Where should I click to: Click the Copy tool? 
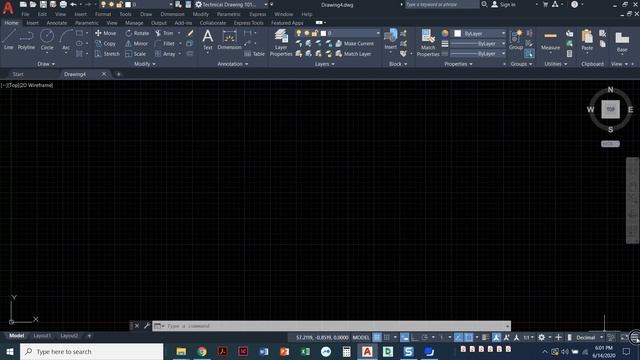[x=105, y=43]
